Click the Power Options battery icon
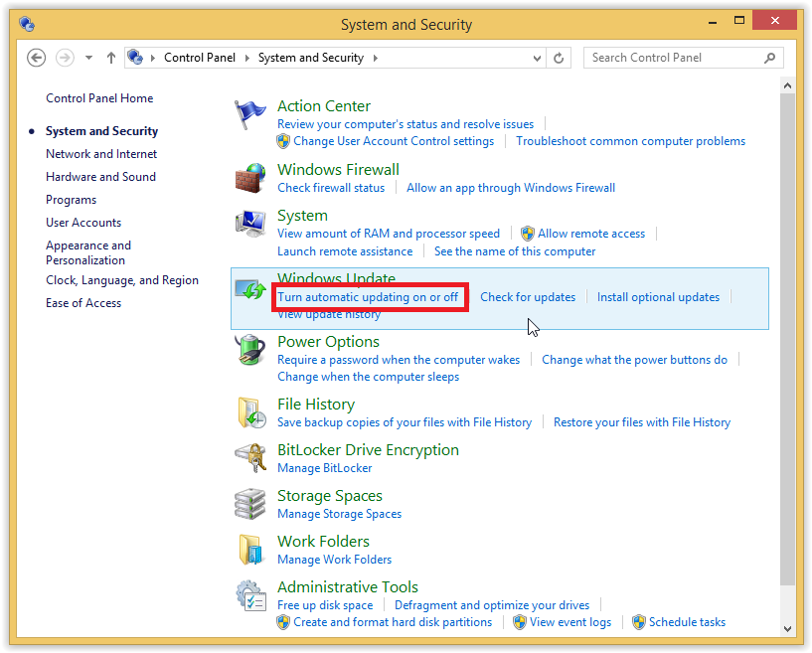The width and height of the screenshot is (812, 653). click(x=250, y=350)
